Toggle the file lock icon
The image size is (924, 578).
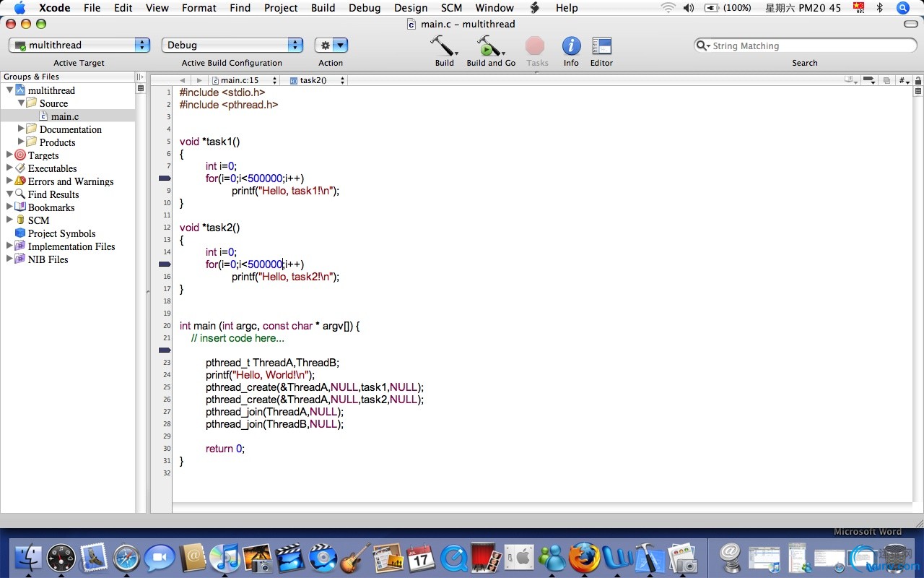pyautogui.click(x=918, y=80)
